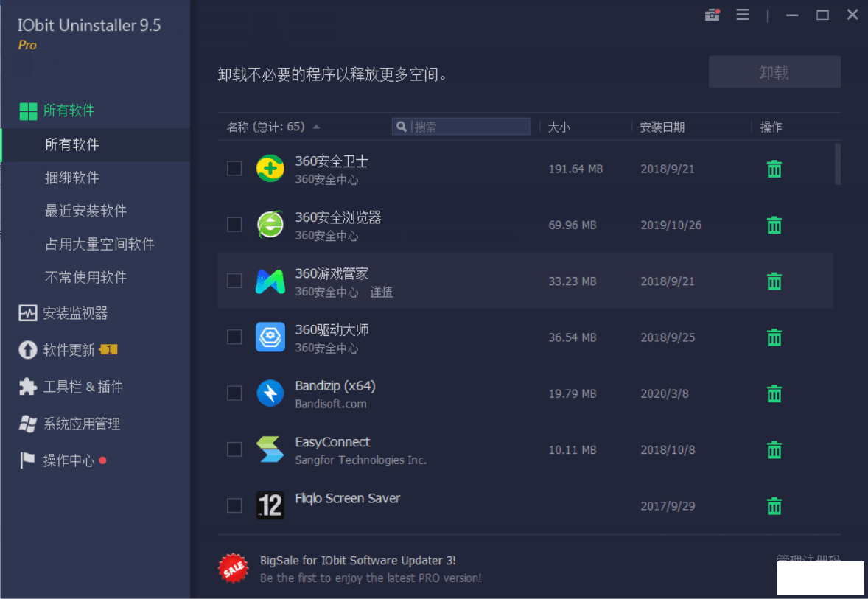Click the publisher text Sangfor Technologies Inc.
This screenshot has height=599, width=868.
click(x=361, y=460)
